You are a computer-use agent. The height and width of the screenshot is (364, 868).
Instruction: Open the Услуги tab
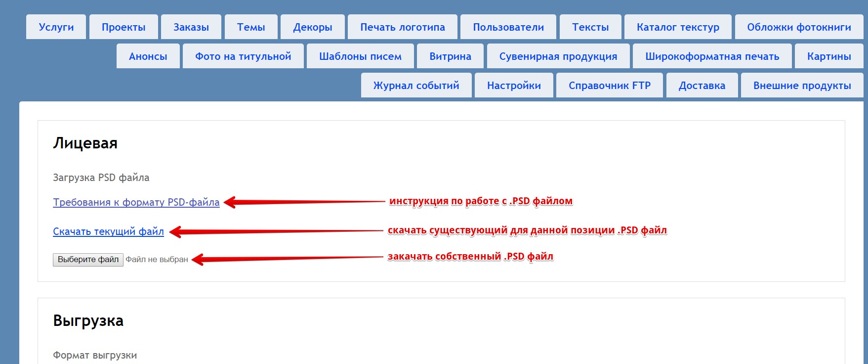[56, 27]
